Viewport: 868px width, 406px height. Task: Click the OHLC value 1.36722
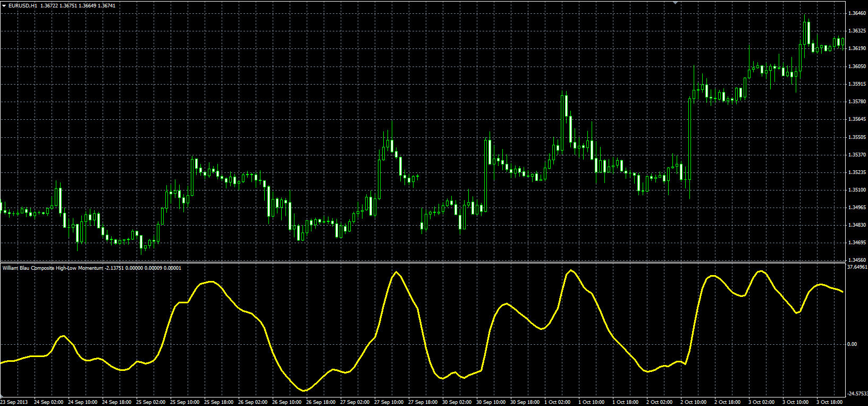coord(49,5)
